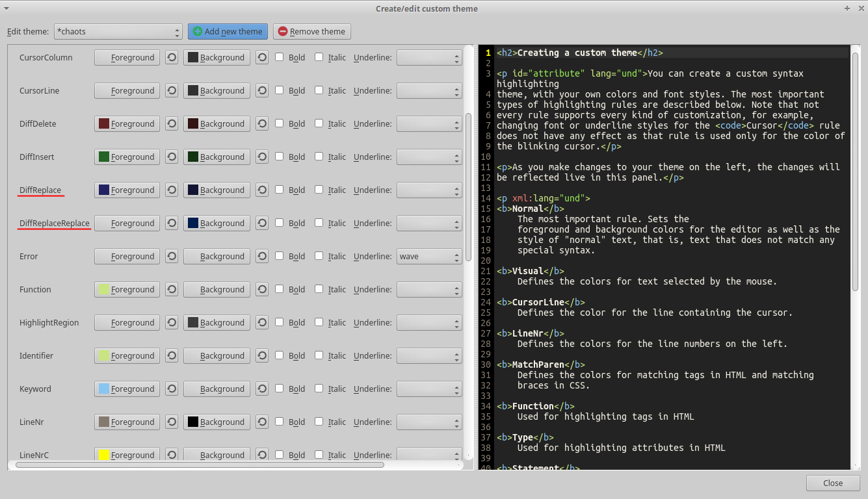Open Underline dropdown for Error rule

click(x=429, y=256)
